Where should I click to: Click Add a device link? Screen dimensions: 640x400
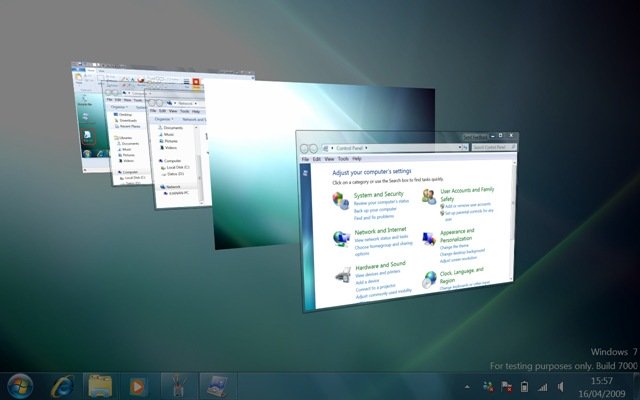coord(367,282)
